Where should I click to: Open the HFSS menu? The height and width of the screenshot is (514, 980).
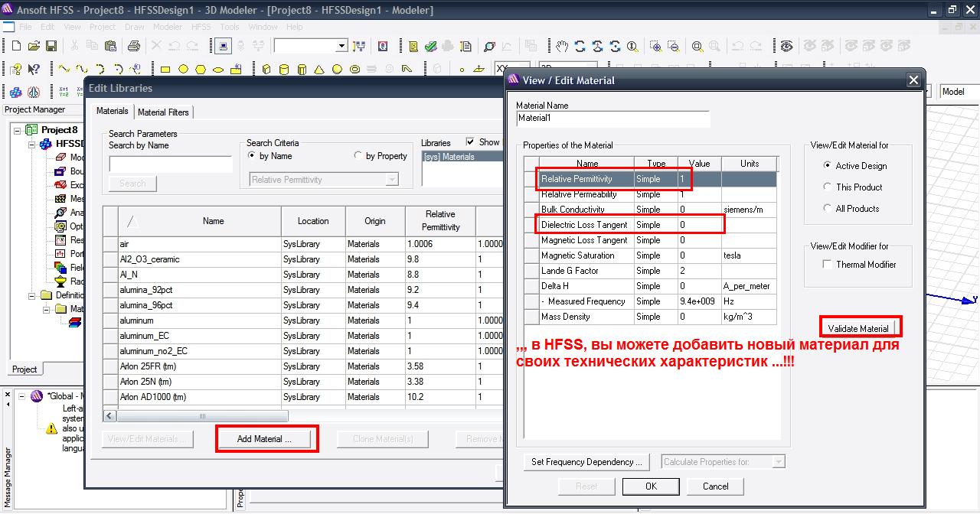pyautogui.click(x=201, y=27)
